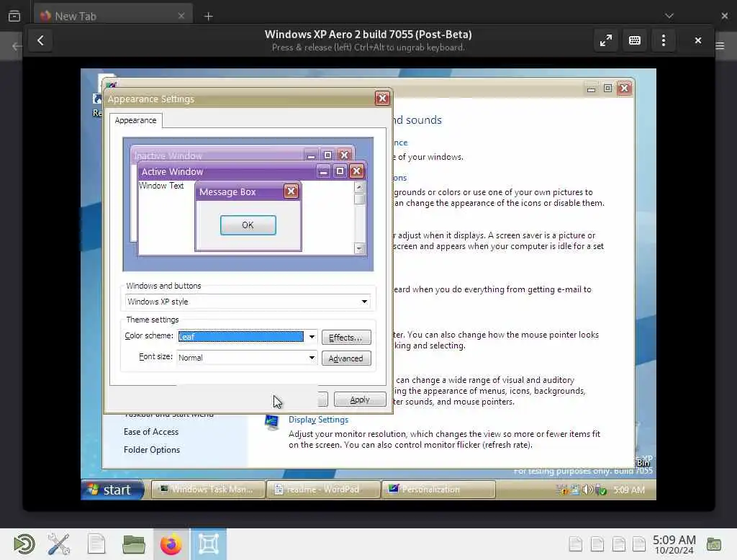Close the New Tab browser tab
The height and width of the screenshot is (560, 737).
pos(181,16)
